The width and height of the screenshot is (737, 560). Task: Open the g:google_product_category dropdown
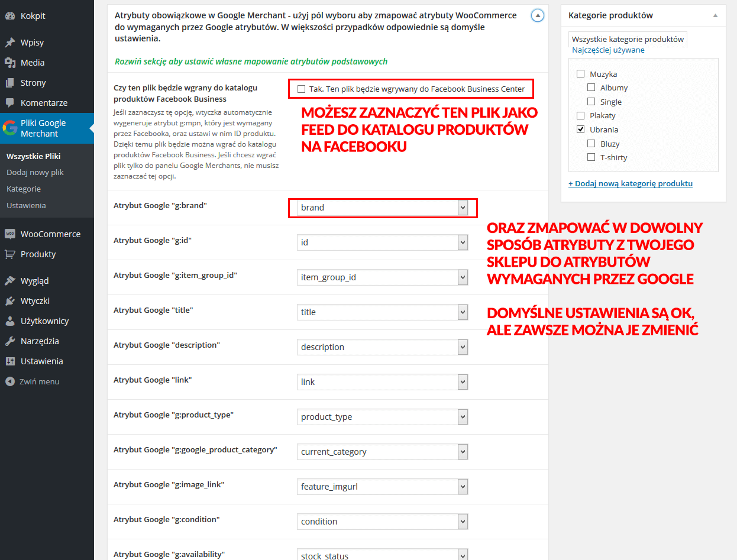383,452
